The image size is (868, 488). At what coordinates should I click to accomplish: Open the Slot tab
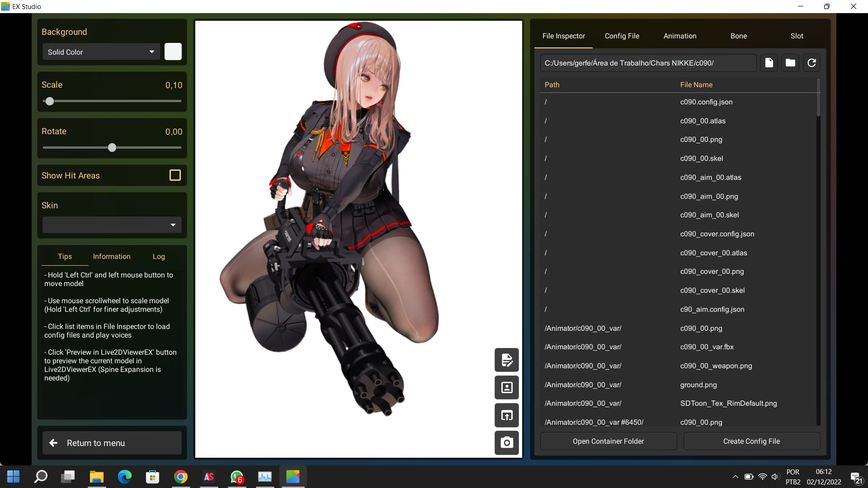click(797, 36)
